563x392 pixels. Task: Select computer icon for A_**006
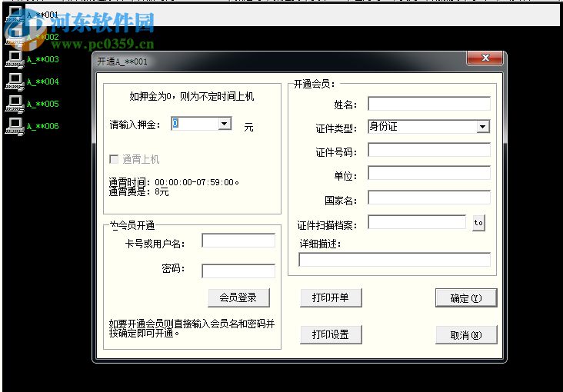click(x=15, y=126)
